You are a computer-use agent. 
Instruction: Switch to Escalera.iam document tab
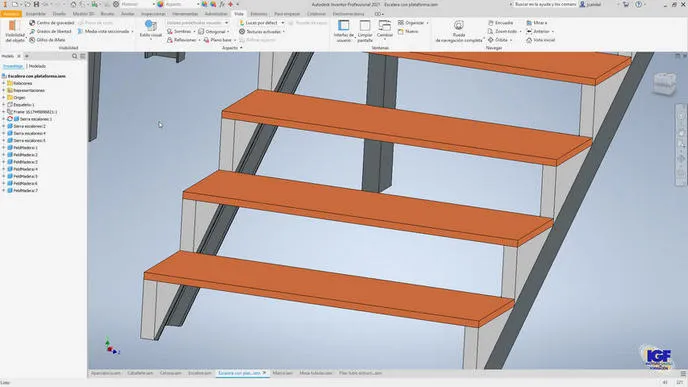(200, 373)
